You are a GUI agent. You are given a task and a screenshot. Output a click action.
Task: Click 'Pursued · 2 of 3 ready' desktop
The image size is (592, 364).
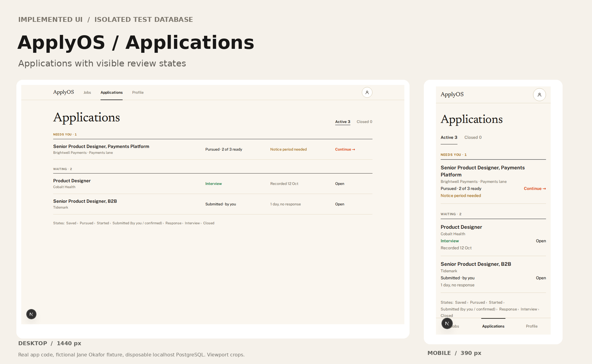point(224,149)
